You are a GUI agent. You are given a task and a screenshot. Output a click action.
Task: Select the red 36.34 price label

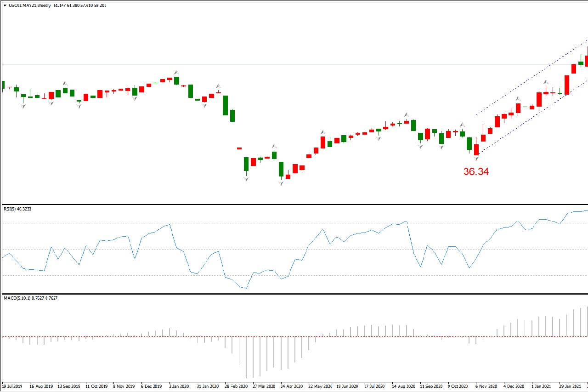pyautogui.click(x=476, y=172)
